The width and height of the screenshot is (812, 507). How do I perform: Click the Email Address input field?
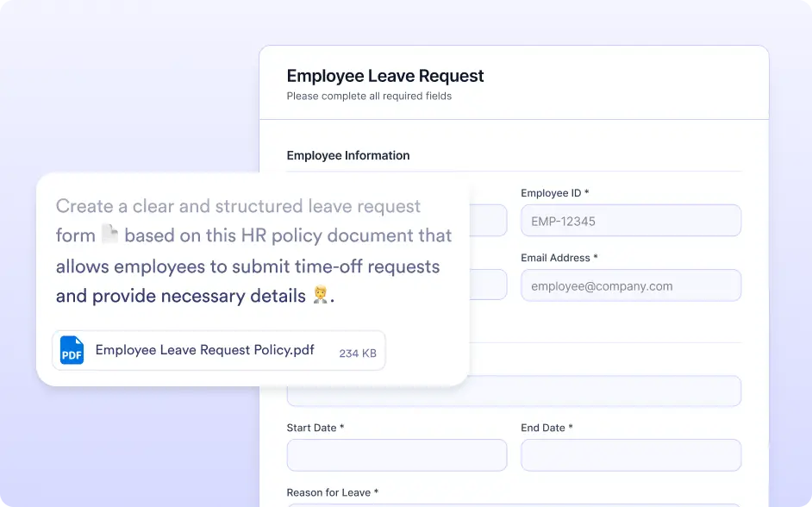tap(631, 285)
